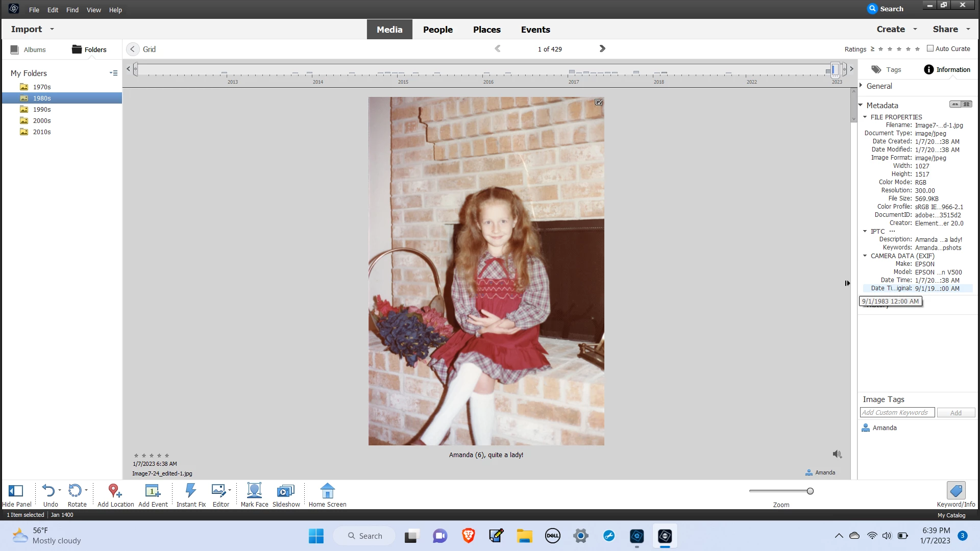Switch metadata to the complete view toggle

pos(966,104)
